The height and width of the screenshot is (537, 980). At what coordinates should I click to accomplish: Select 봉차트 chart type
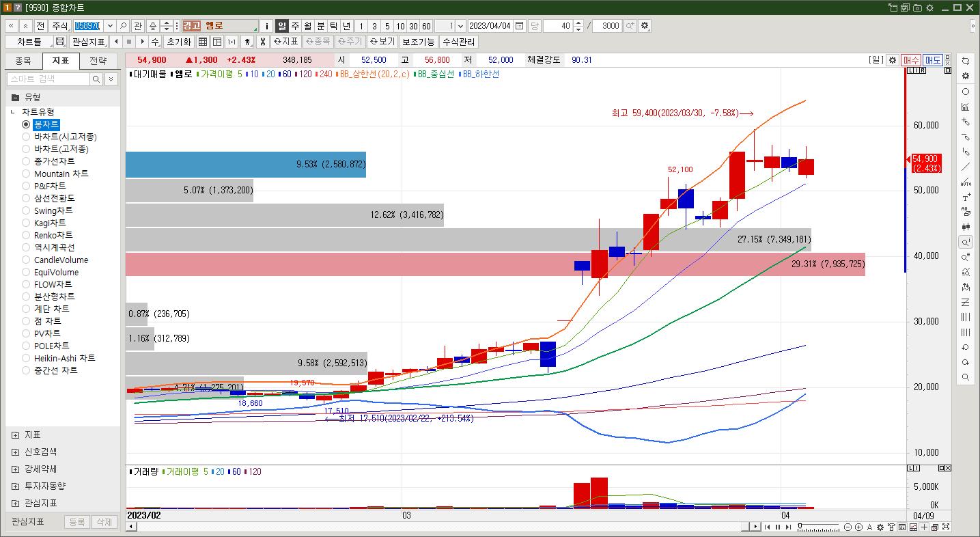[x=46, y=124]
